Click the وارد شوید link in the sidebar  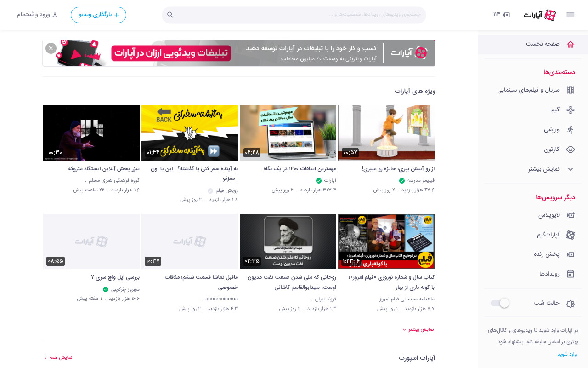(567, 354)
